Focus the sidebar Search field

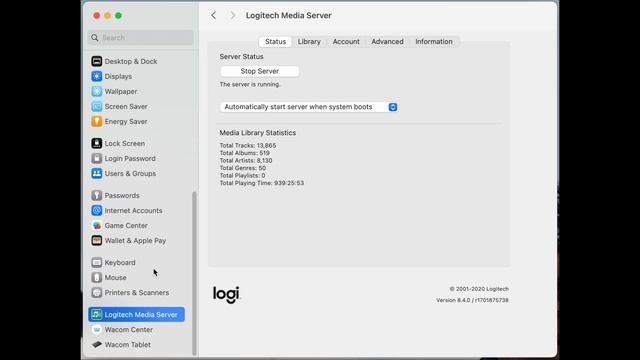(x=140, y=38)
